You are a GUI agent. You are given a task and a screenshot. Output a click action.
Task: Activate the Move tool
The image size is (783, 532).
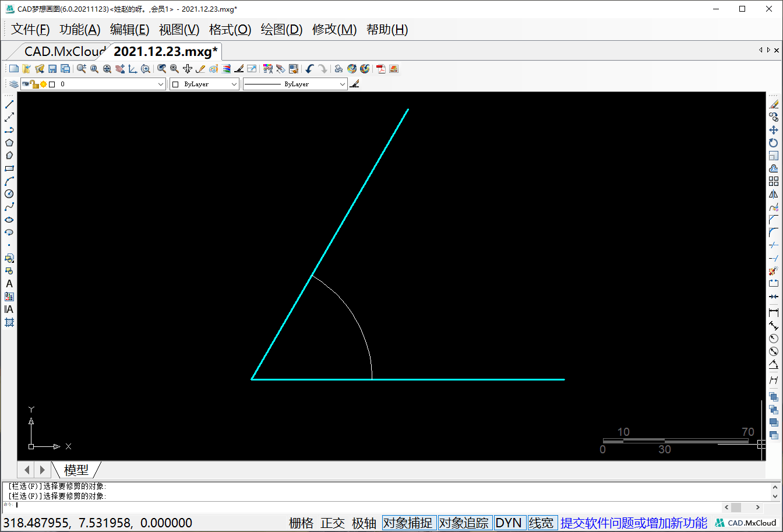(x=774, y=130)
